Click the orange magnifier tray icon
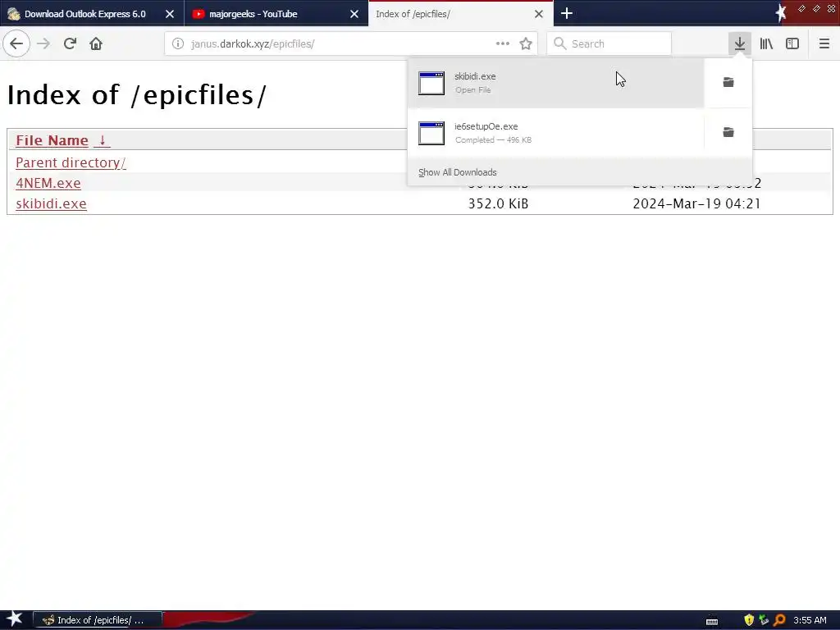 tap(779, 620)
